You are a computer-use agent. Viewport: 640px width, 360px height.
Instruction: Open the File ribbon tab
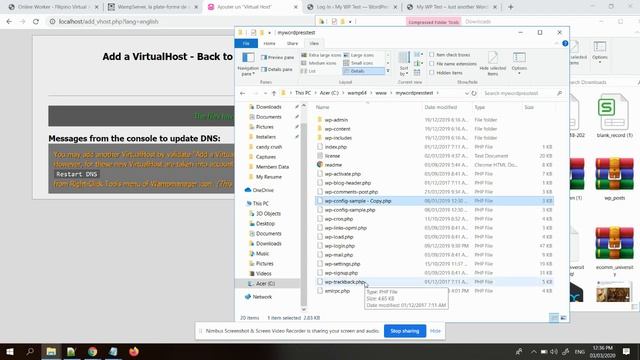[246, 43]
